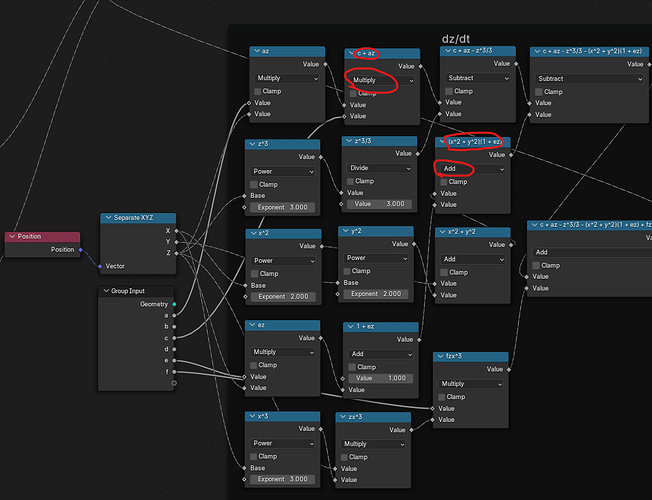652x500 pixels.
Task: Open Divide operation dropdown in z^3/3 node
Action: pyautogui.click(x=379, y=168)
